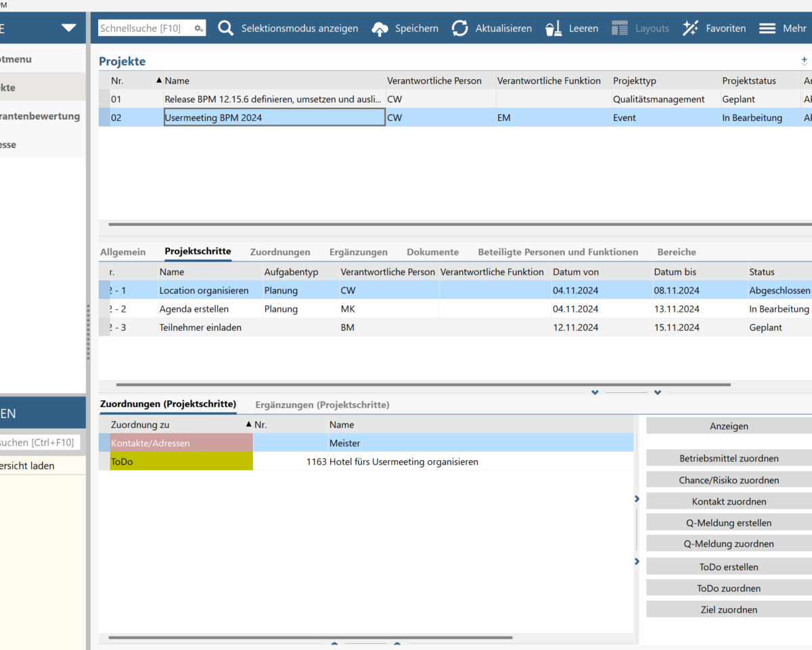This screenshot has height=650, width=812.
Task: Click the ToDo zuordnen button
Action: (729, 588)
